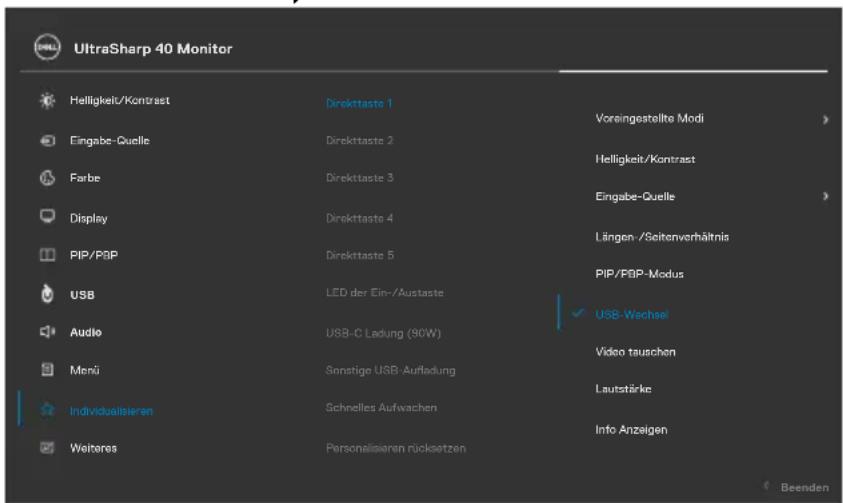The width and height of the screenshot is (843, 503).
Task: Open the PIP/PBP menu
Action: point(94,255)
